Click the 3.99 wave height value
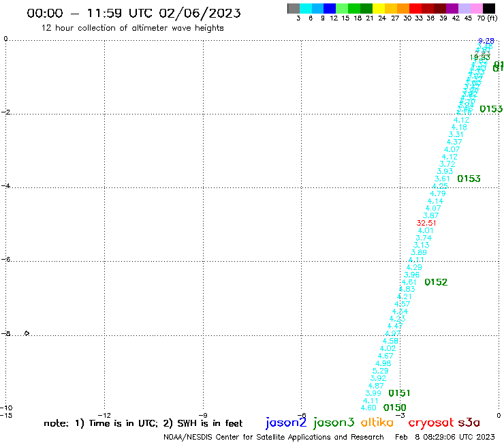Image resolution: width=504 pixels, height=443 pixels. tap(373, 393)
